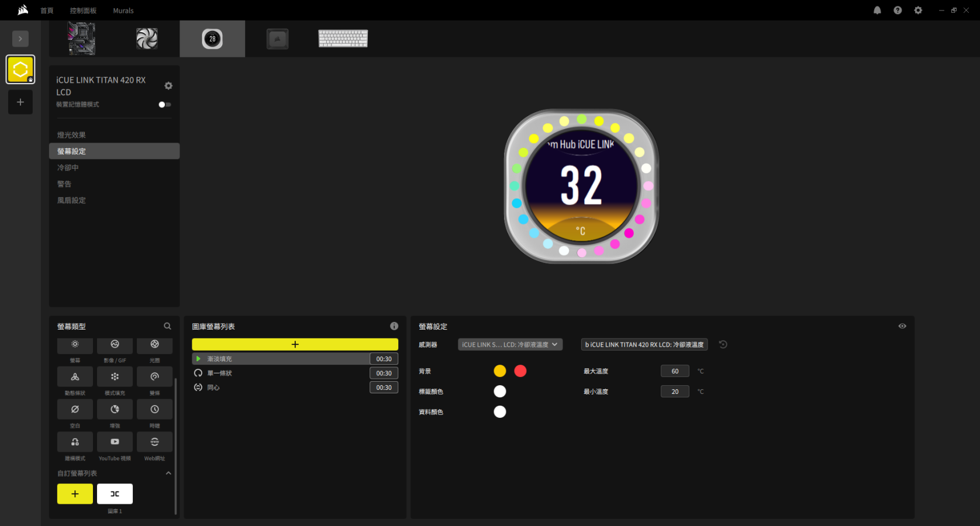Open the Murals tab in top menu
Viewport: 980px width, 526px height.
123,11
